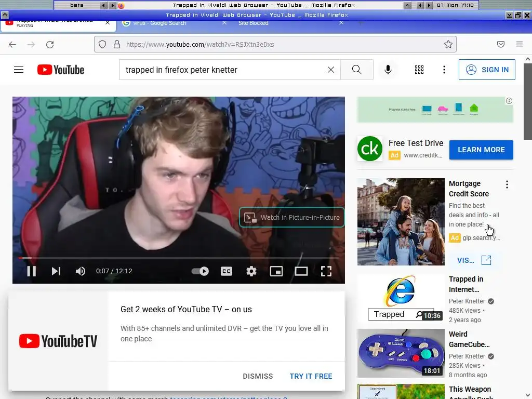Close the virus - Google Search tab
The width and height of the screenshot is (532, 399).
(224, 23)
